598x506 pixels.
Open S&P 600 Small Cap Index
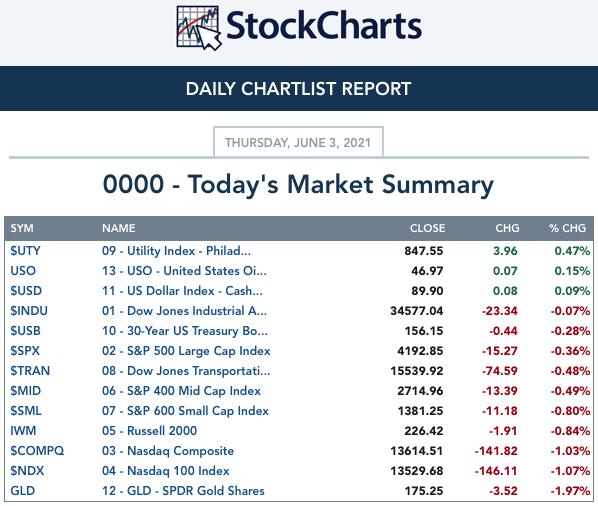(185, 411)
